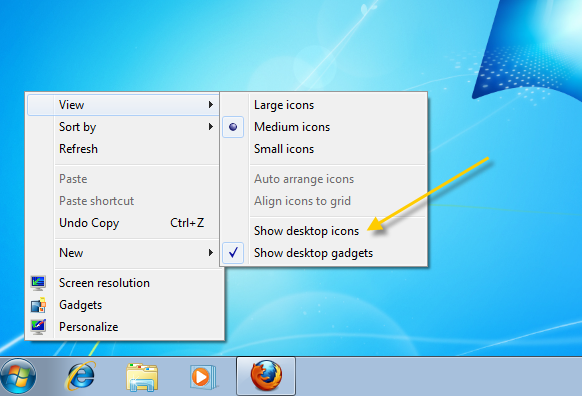Viewport: 582px width, 396px height.
Task: Launch Internet Explorer from the taskbar
Action: tap(81, 376)
